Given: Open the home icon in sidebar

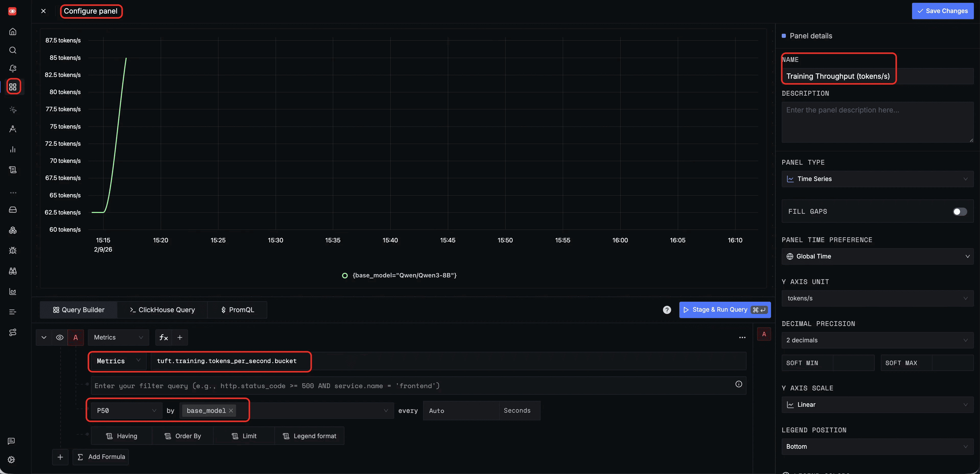Looking at the screenshot, I should pyautogui.click(x=13, y=32).
